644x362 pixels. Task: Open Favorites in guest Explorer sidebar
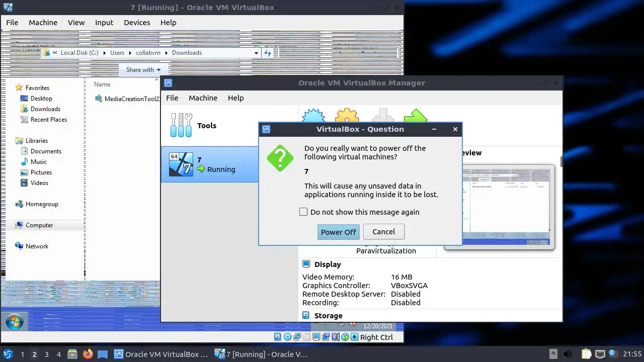tap(37, 88)
